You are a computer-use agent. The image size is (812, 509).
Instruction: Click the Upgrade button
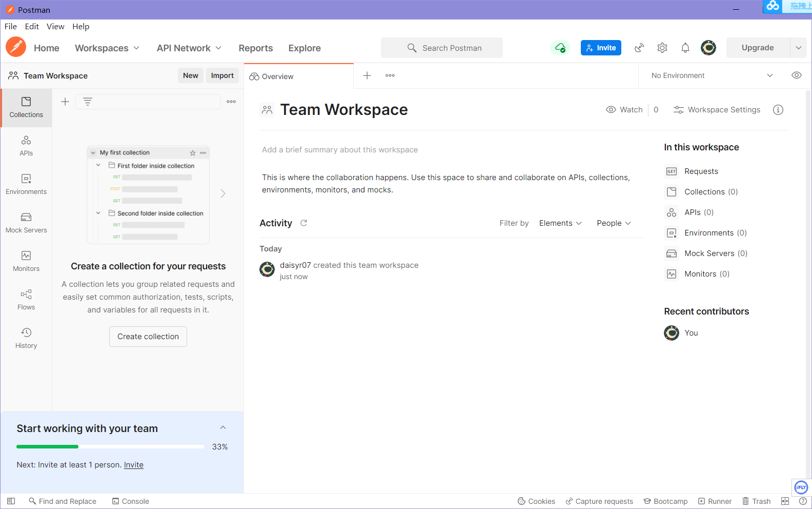click(758, 48)
